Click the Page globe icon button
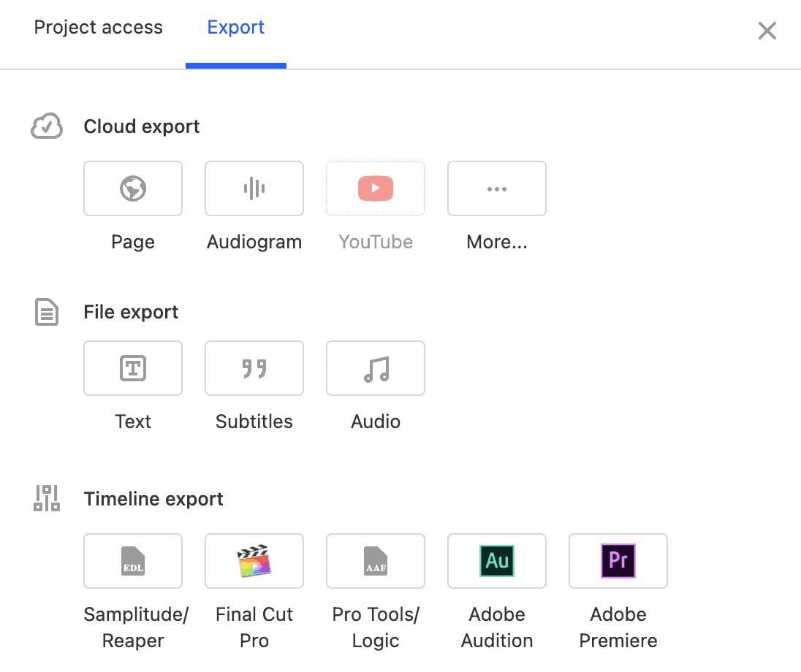Image resolution: width=801 pixels, height=672 pixels. click(x=133, y=188)
